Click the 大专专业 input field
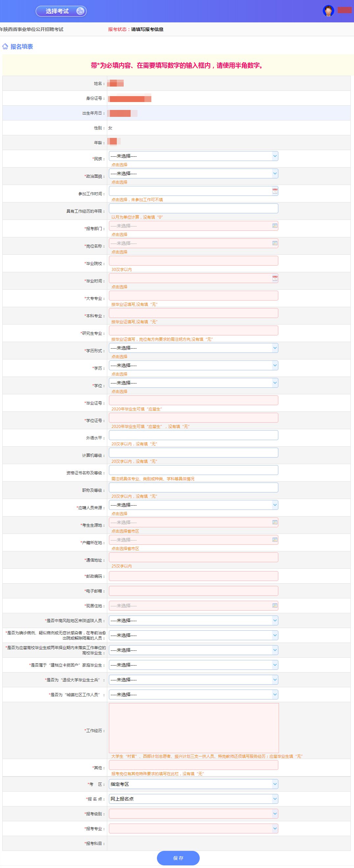The image size is (354, 868). point(193,296)
